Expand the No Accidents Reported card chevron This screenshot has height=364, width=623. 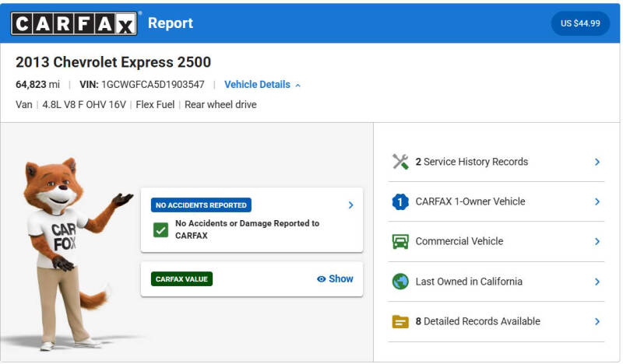351,205
